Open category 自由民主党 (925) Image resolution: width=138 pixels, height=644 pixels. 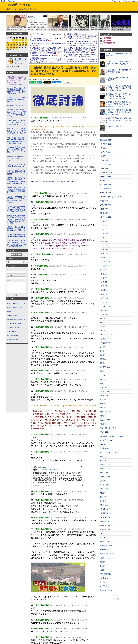pos(106,140)
